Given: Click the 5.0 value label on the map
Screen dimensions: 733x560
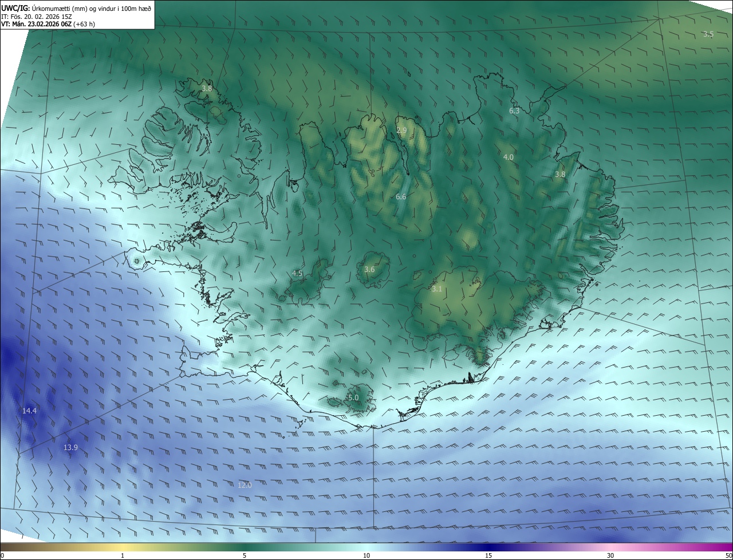Looking at the screenshot, I should [353, 398].
